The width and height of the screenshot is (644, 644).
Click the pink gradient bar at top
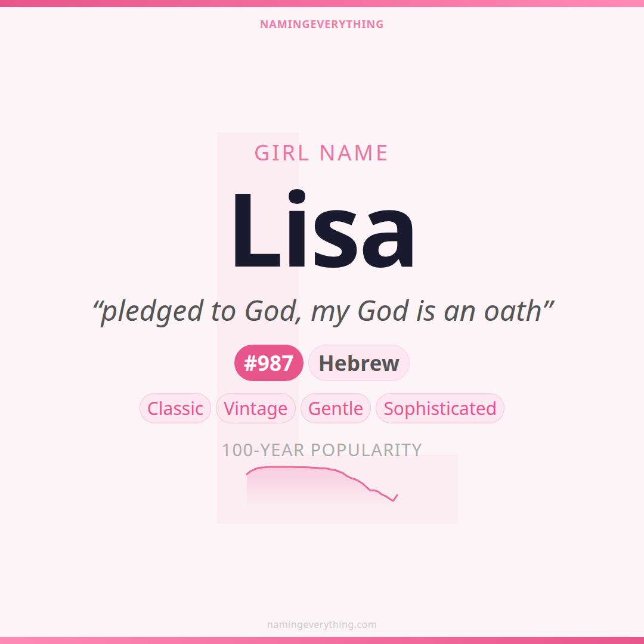(322, 3)
